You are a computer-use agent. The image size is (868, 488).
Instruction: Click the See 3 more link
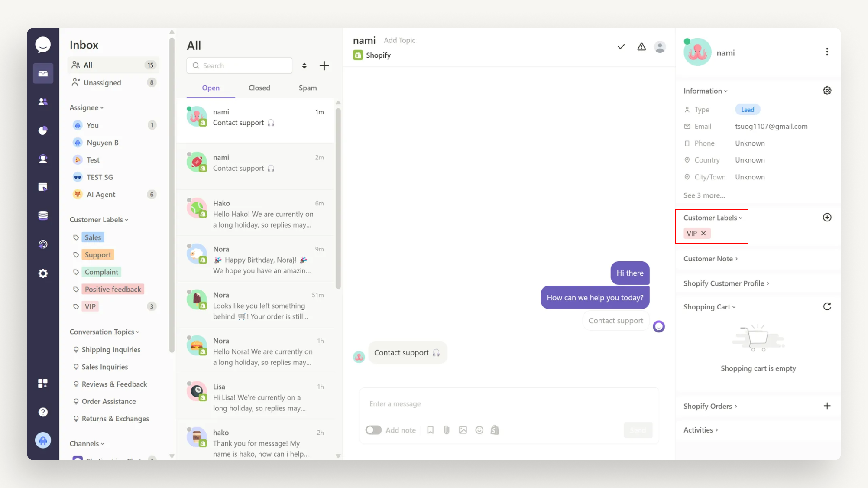pyautogui.click(x=704, y=195)
